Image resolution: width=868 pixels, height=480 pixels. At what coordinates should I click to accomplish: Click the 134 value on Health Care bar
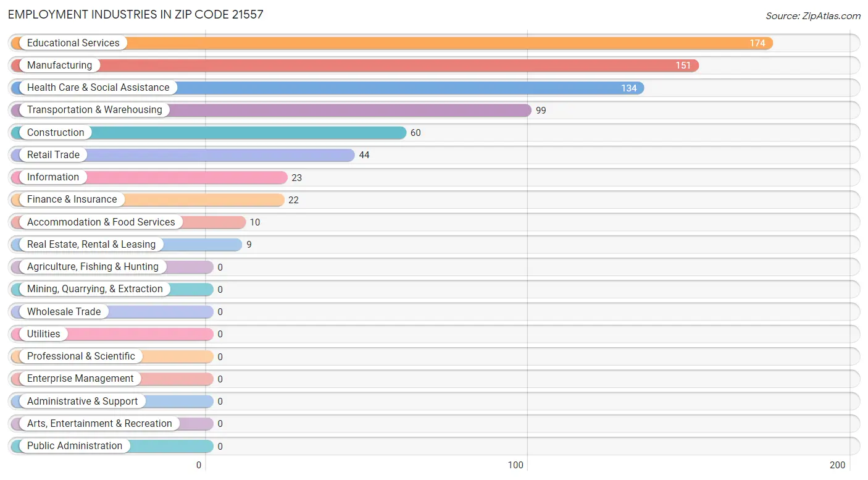click(x=629, y=88)
